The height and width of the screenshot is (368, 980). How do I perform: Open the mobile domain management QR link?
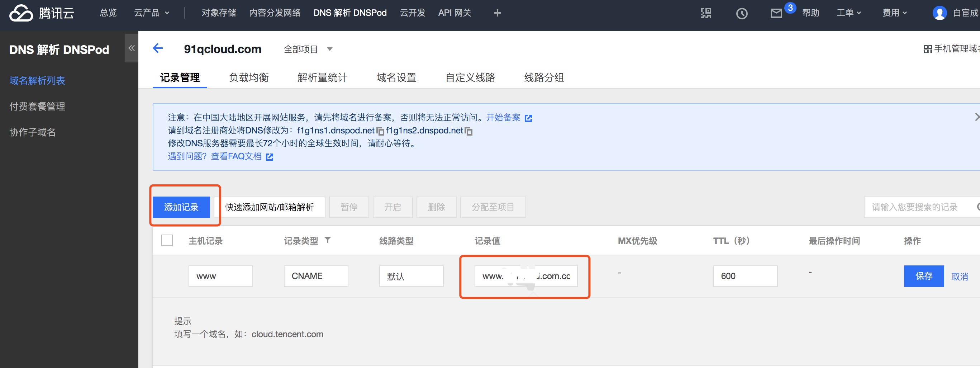pos(951,49)
